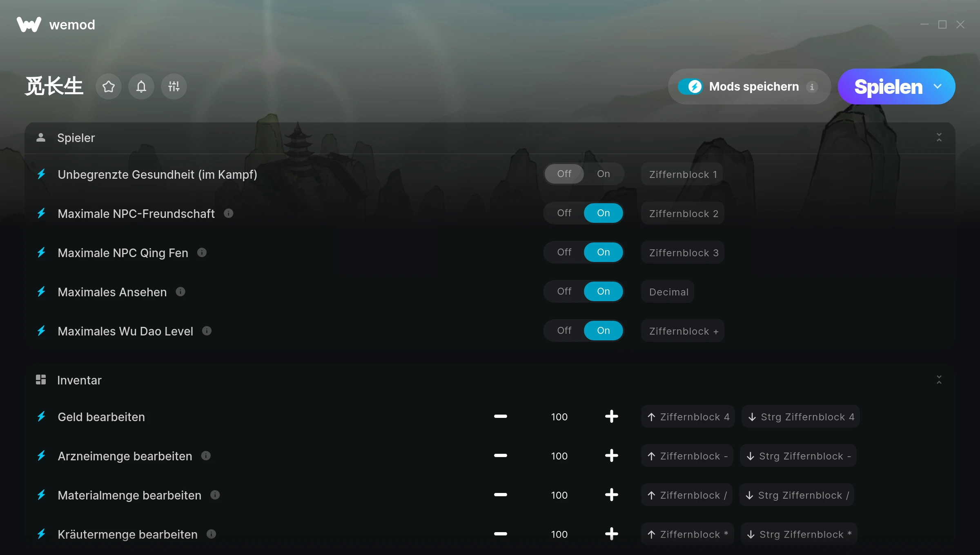980x555 pixels.
Task: Toggle the Mods speichern switch
Action: (690, 87)
